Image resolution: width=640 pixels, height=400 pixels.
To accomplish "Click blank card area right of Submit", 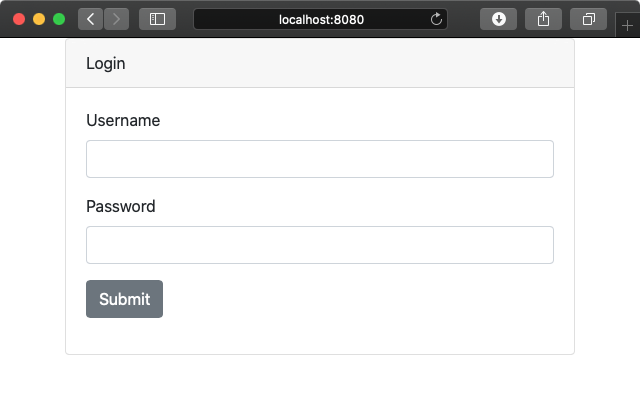I will click(359, 299).
